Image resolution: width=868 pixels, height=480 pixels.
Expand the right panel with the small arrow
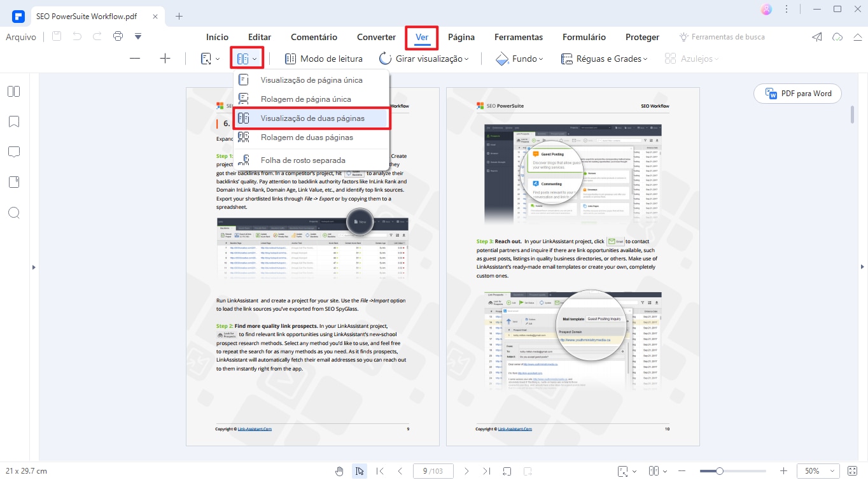[x=863, y=267]
